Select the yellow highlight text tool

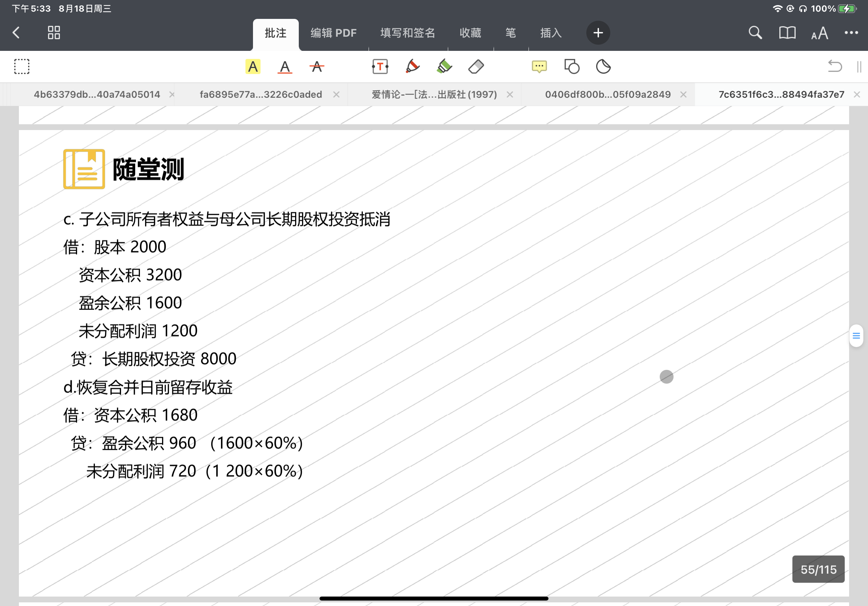253,67
